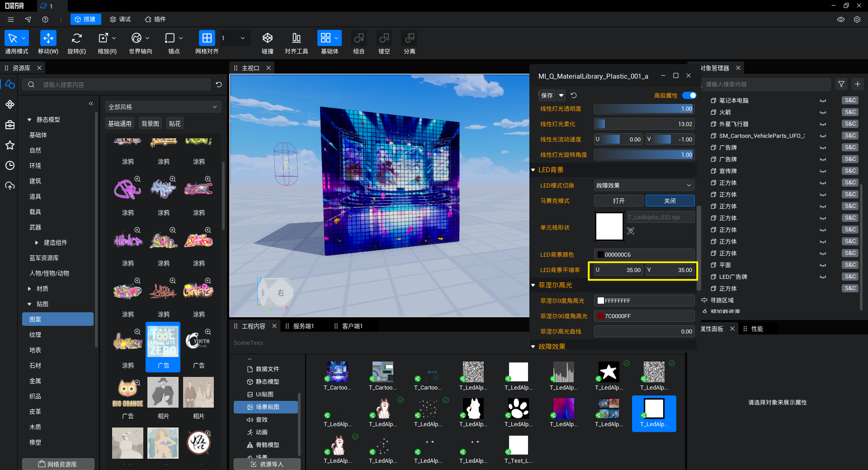Image resolution: width=868 pixels, height=470 pixels.
Task: Click the plus add button in object manager
Action: pos(858,84)
